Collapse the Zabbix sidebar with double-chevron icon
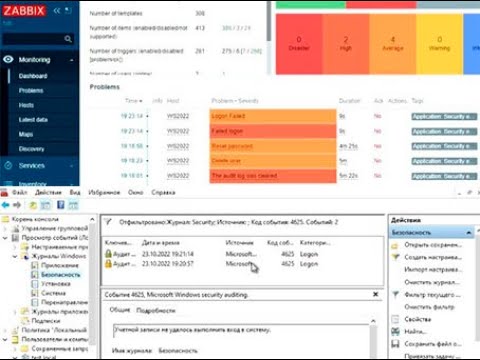This screenshot has width=480, height=360. 57,11
